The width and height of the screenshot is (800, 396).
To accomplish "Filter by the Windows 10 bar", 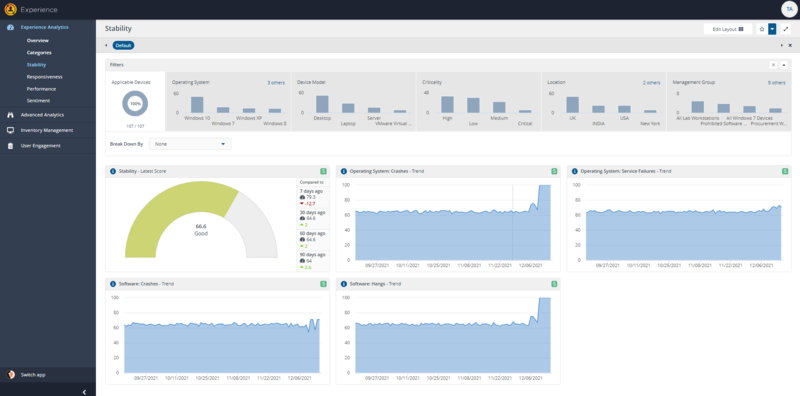I will coord(197,105).
